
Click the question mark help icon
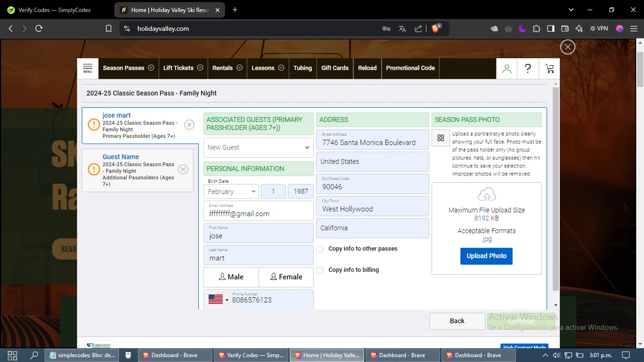[x=528, y=68]
